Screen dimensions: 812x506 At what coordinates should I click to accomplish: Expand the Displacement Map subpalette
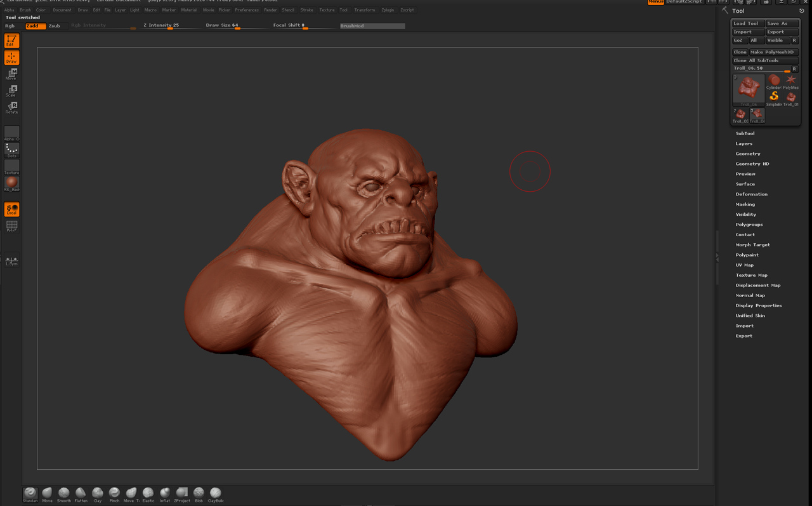pos(758,286)
